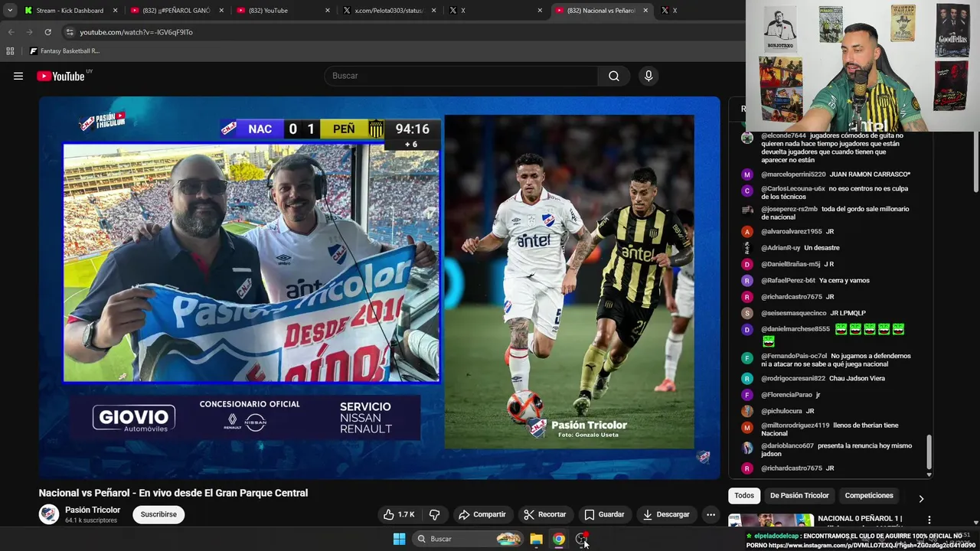
Task: Open Chrome apps grid in bookmarks bar
Action: (x=10, y=51)
